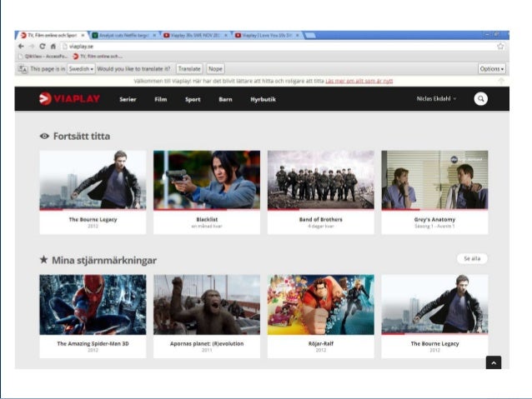The image size is (532, 399).
Task: Open the Hyrbutik menu item
Action: click(263, 99)
